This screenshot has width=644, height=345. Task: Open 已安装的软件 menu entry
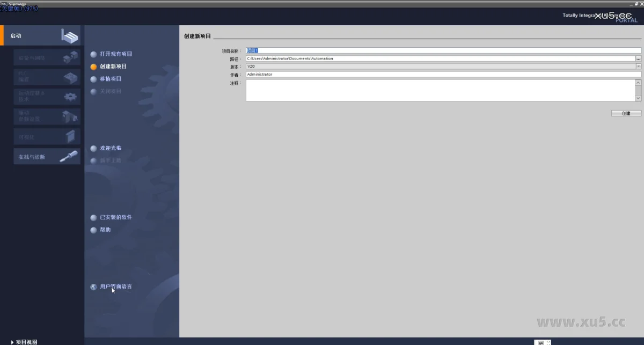(115, 217)
